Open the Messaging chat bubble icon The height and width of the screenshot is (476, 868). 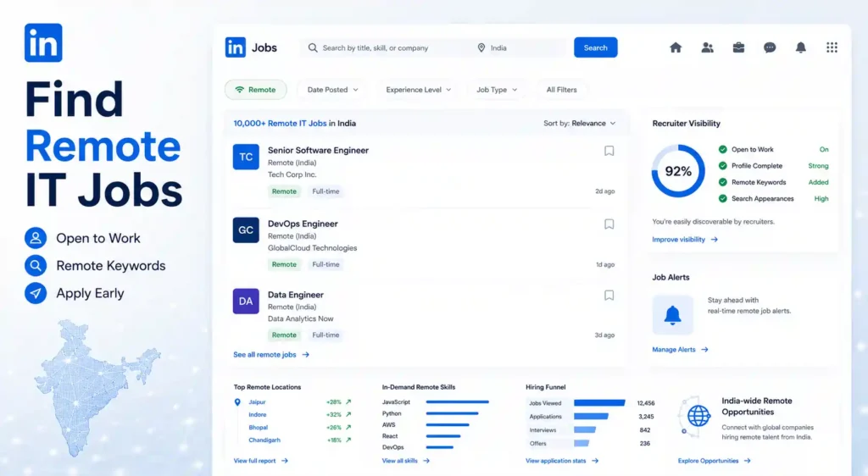coord(770,47)
